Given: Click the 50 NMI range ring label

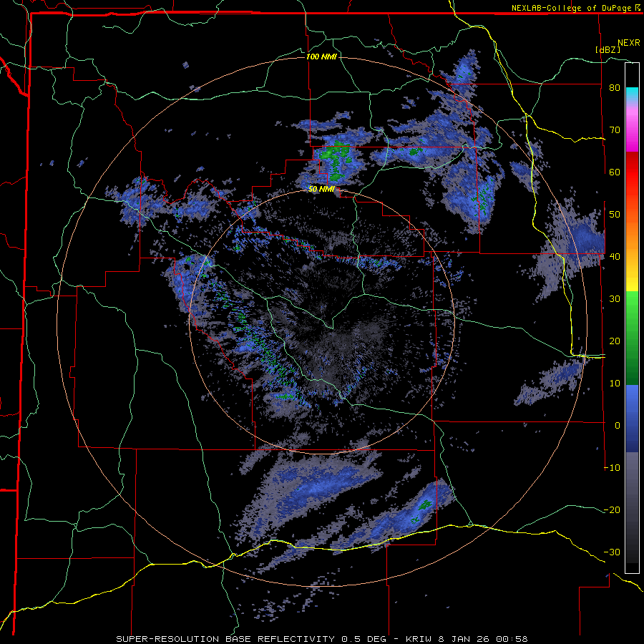Looking at the screenshot, I should click(x=321, y=189).
